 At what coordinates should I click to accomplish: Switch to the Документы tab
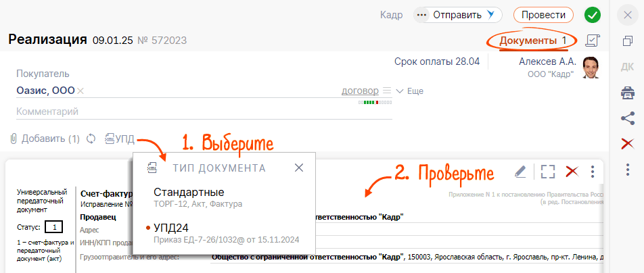click(x=532, y=41)
